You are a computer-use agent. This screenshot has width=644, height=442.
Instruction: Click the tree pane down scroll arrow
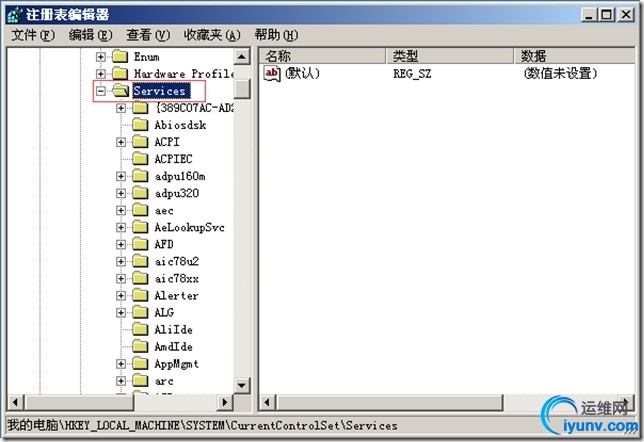click(242, 385)
